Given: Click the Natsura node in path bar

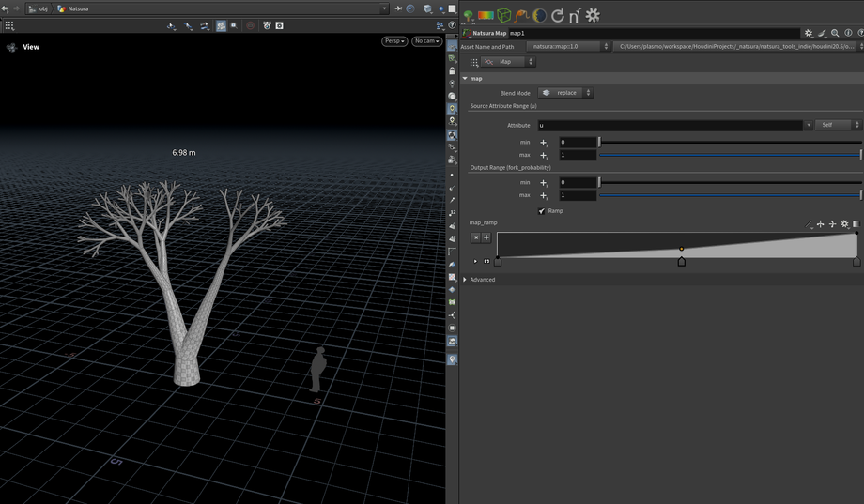Looking at the screenshot, I should tap(73, 8).
